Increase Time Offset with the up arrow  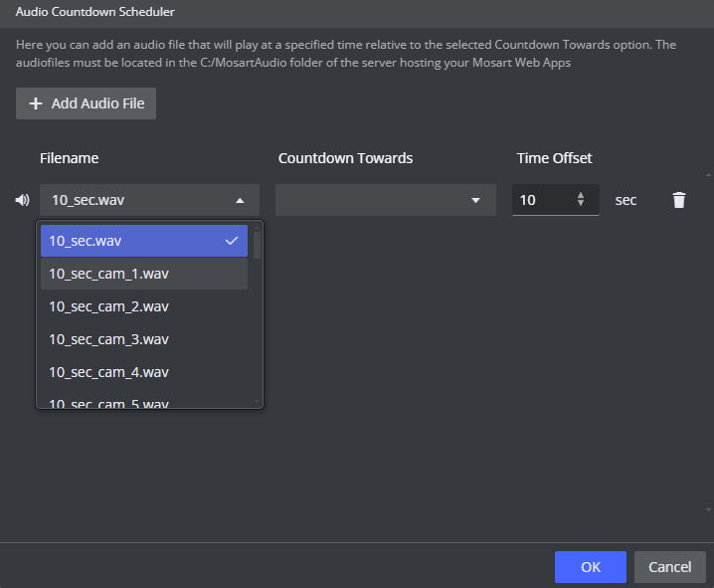click(581, 195)
